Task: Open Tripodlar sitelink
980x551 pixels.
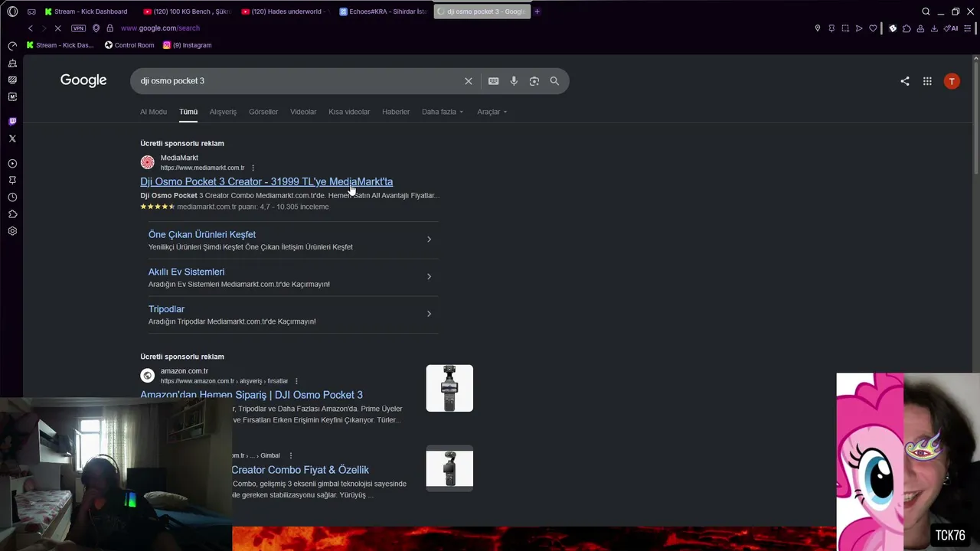Action: point(166,309)
